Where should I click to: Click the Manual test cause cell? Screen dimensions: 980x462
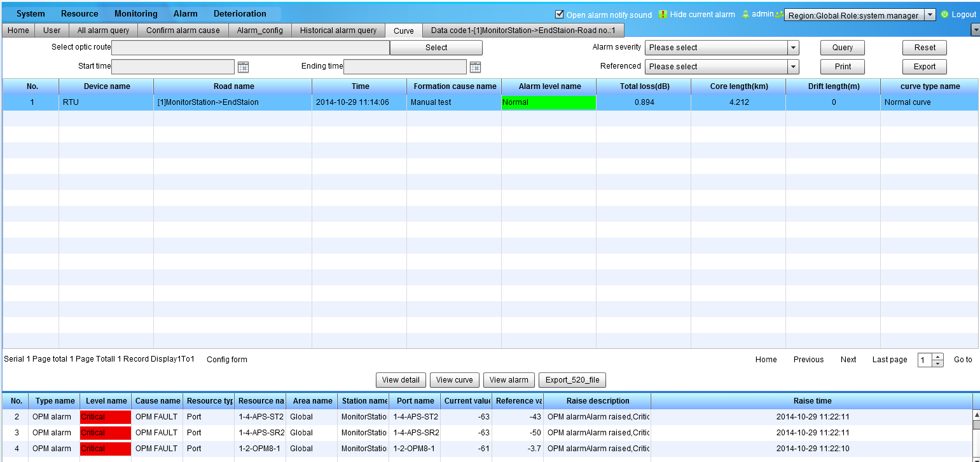click(x=454, y=102)
